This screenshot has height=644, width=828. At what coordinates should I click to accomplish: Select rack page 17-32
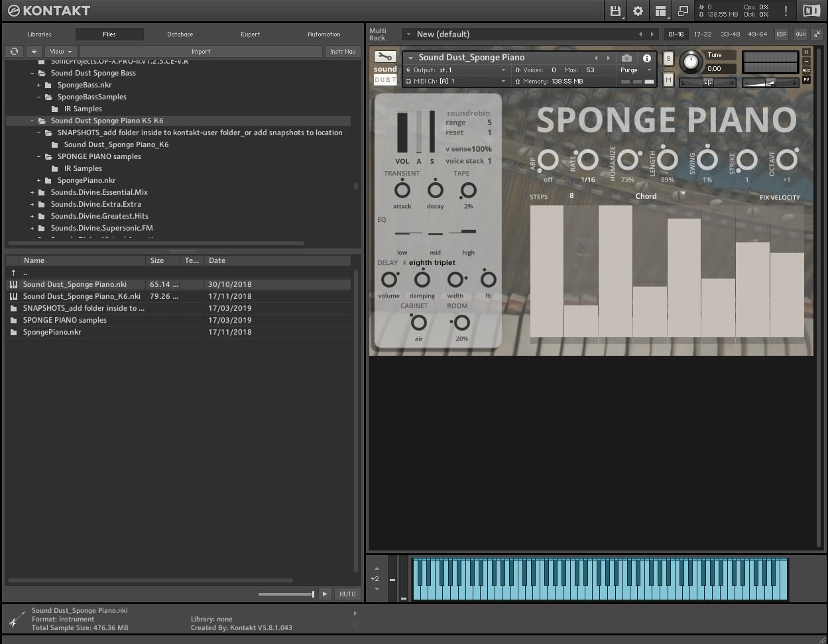click(x=703, y=34)
